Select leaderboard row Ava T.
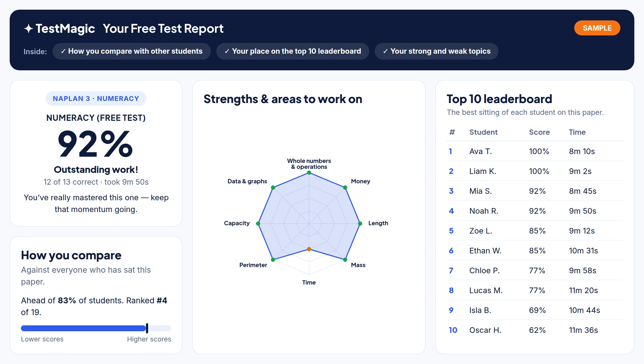 point(535,151)
